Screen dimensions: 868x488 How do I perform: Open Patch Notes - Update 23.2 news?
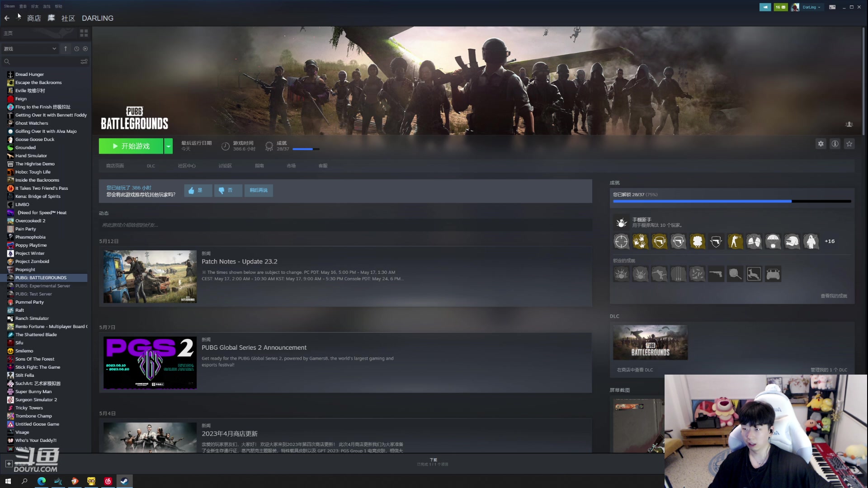click(x=239, y=262)
